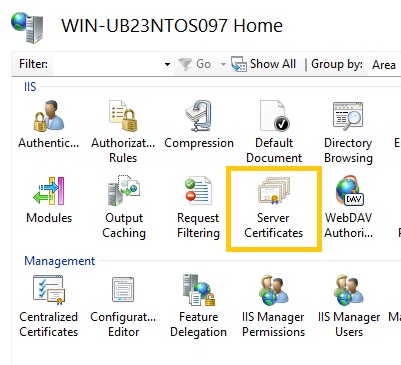Open Configuration Editor

(123, 306)
